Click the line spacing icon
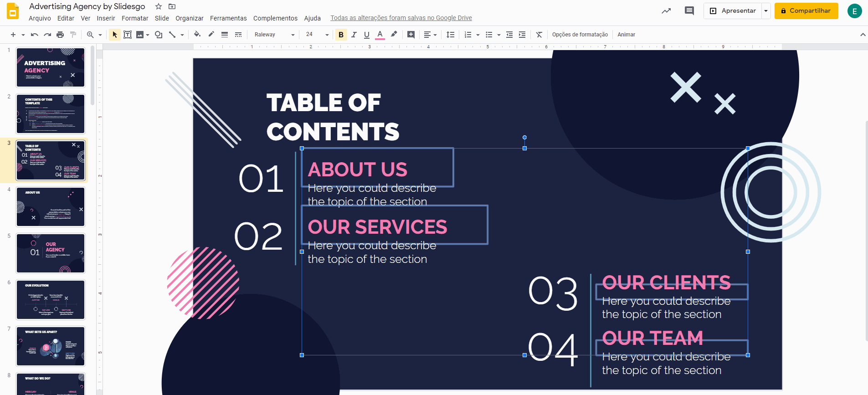Image resolution: width=868 pixels, height=395 pixels. (451, 35)
